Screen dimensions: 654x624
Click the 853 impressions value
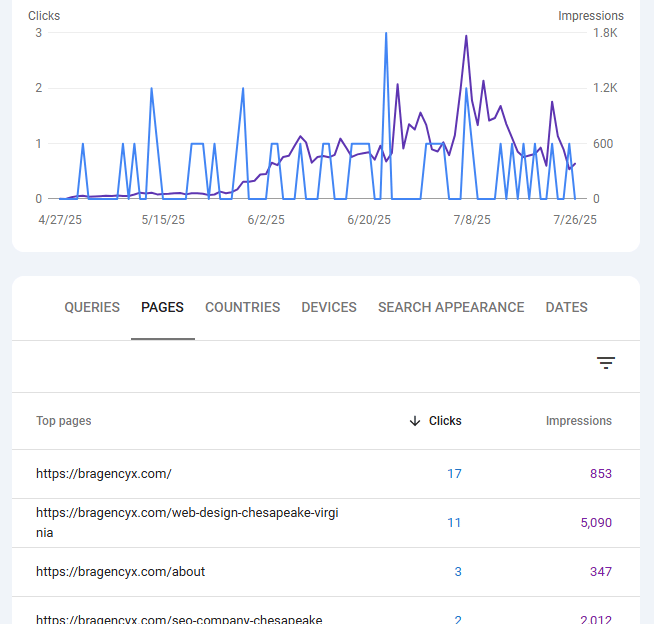601,474
